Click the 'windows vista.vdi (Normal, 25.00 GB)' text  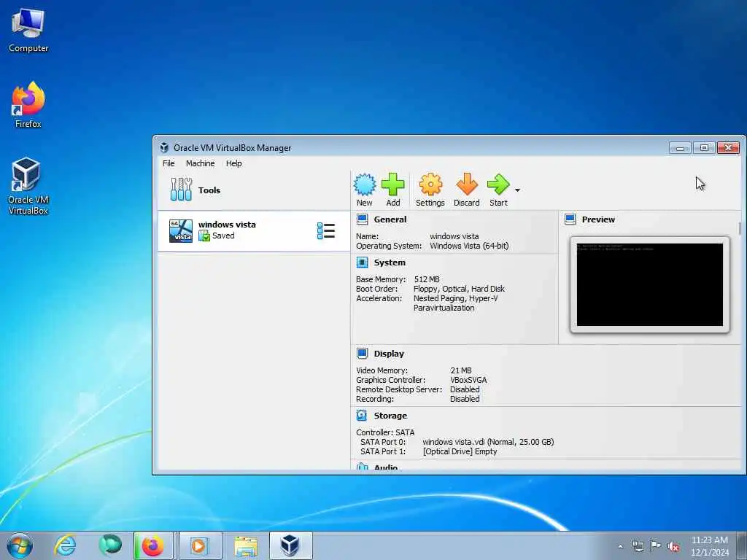[x=488, y=442]
